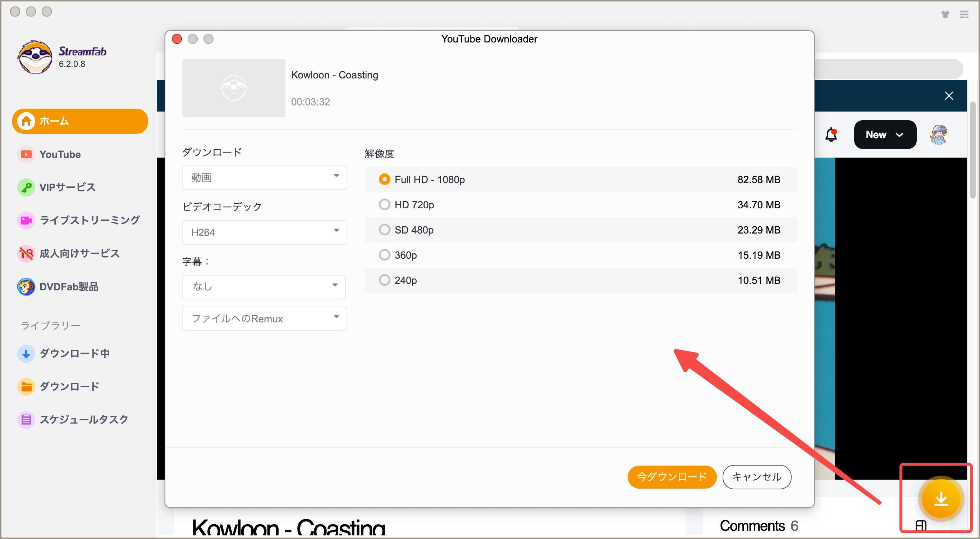Click the 82.58 MB file size
Image resolution: width=980 pixels, height=539 pixels.
[x=759, y=179]
